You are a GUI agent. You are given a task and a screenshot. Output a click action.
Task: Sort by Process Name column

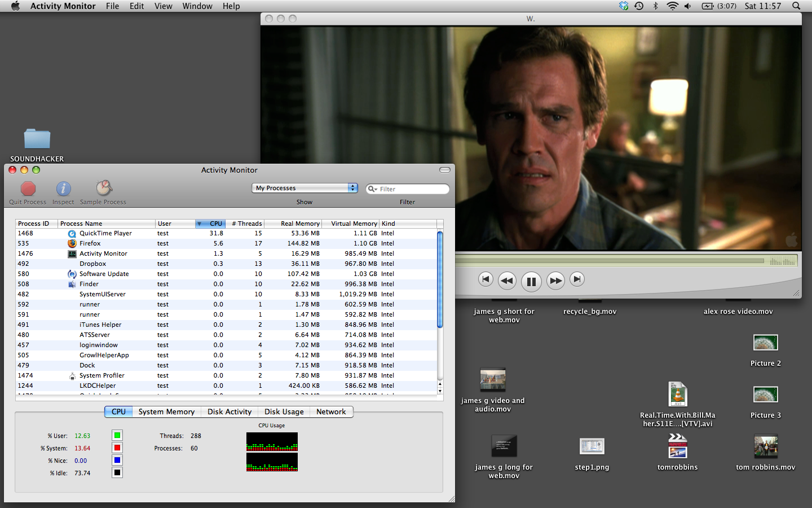(107, 224)
